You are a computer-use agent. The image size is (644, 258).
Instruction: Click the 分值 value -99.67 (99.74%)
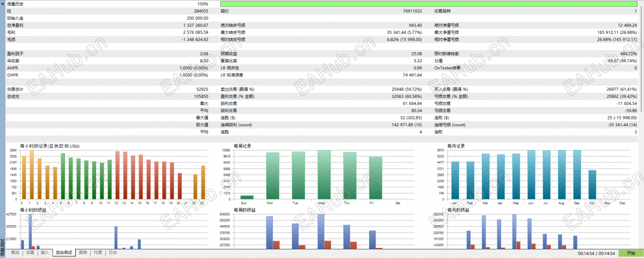point(622,61)
